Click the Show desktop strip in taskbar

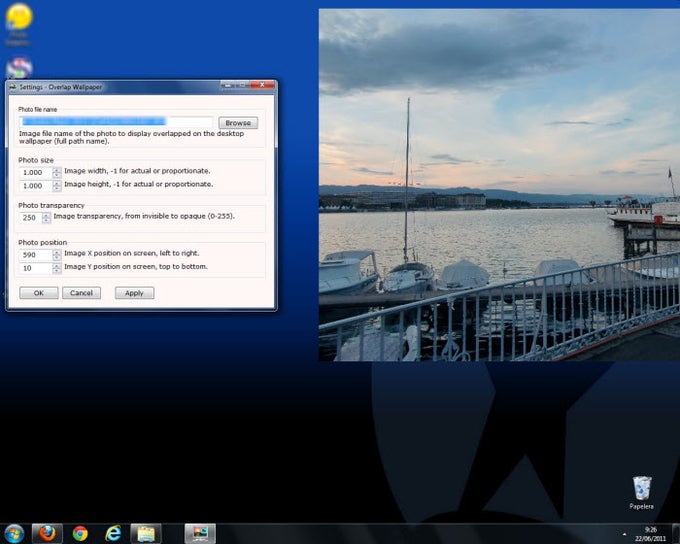point(676,534)
